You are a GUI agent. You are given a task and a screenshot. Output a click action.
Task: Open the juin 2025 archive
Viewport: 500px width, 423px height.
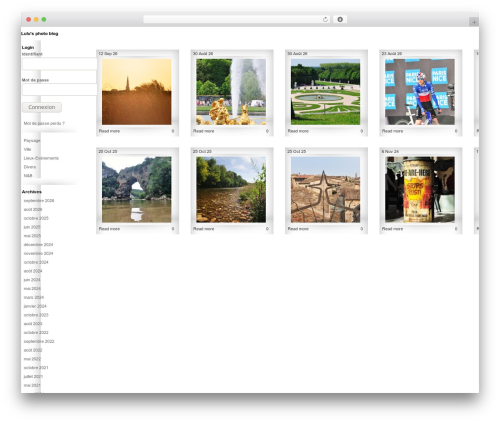point(32,227)
